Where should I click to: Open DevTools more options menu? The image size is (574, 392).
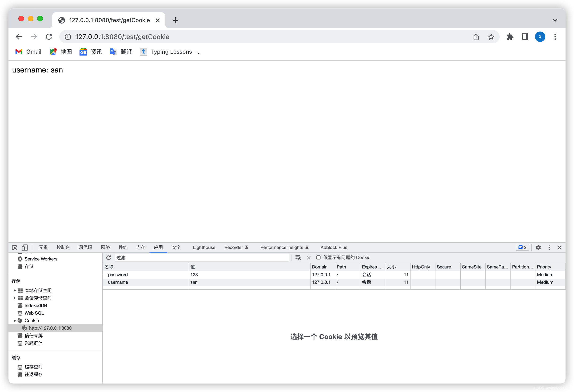click(x=549, y=248)
